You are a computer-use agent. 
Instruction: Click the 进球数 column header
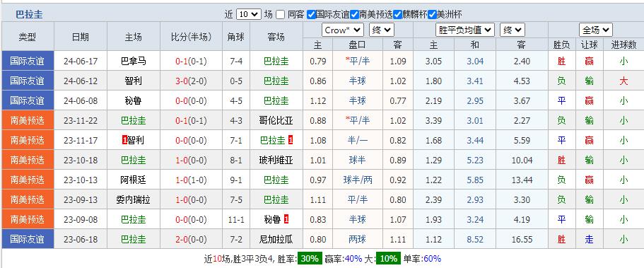(623, 45)
